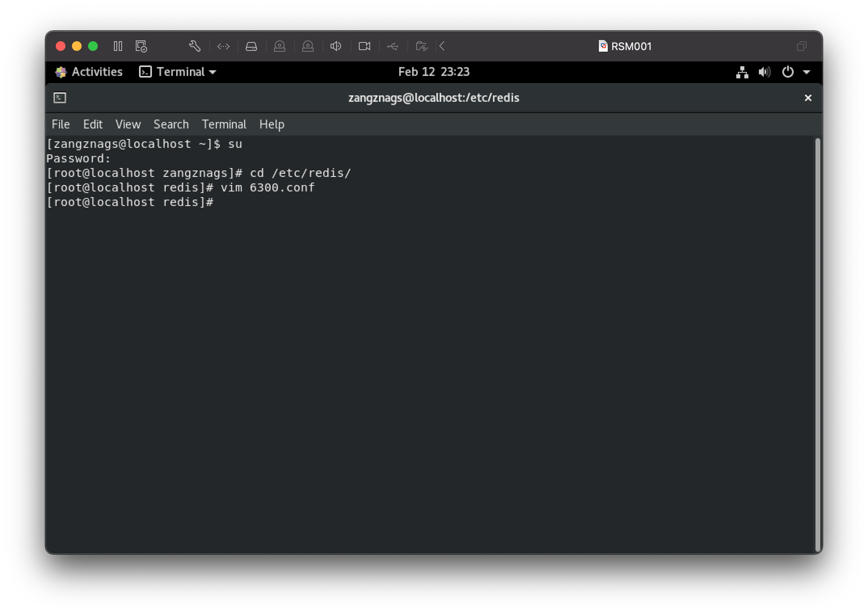Image resolution: width=868 pixels, height=614 pixels.
Task: Open shared folders icon in toolbar
Action: pyautogui.click(x=421, y=46)
